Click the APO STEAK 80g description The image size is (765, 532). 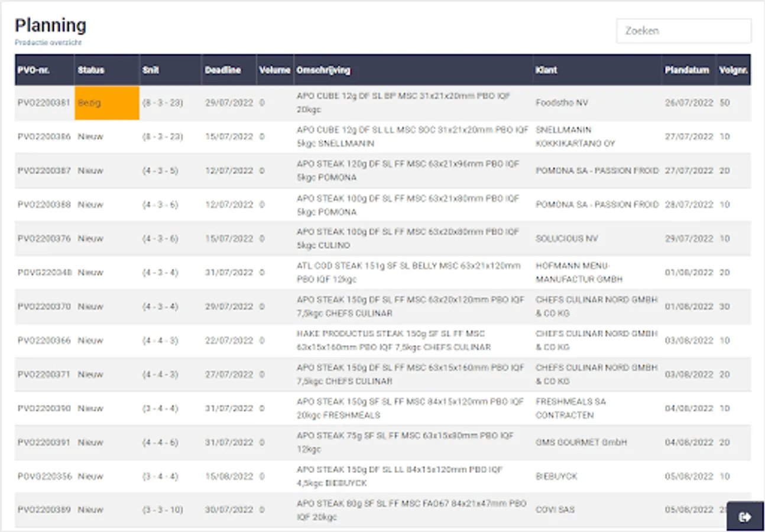pos(411,510)
